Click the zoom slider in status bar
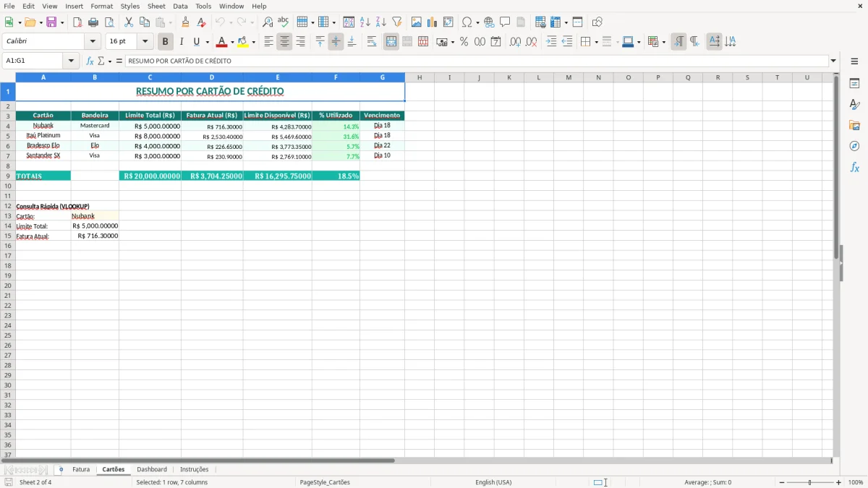868x488 pixels. pos(809,482)
